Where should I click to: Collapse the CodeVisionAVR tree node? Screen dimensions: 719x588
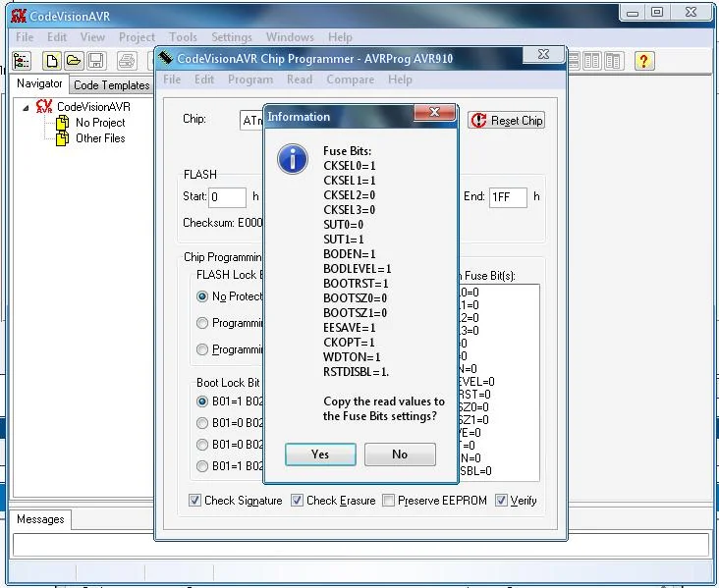coord(27,108)
